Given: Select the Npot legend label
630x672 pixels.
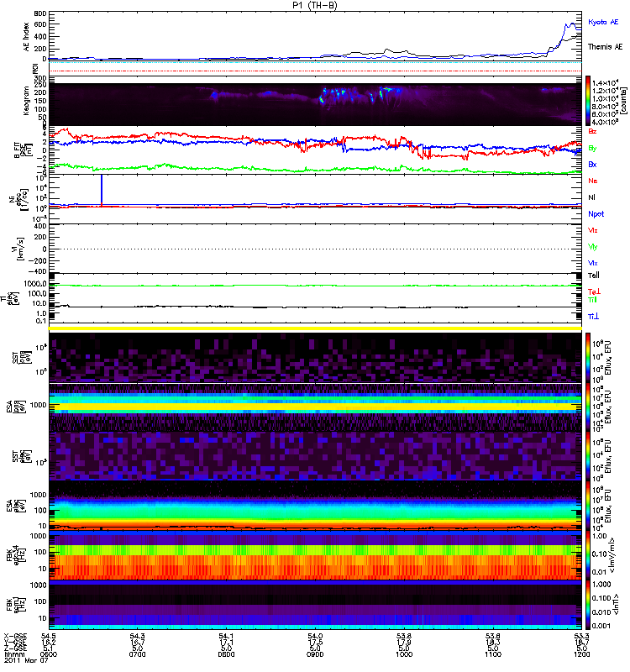Looking at the screenshot, I should 595,213.
